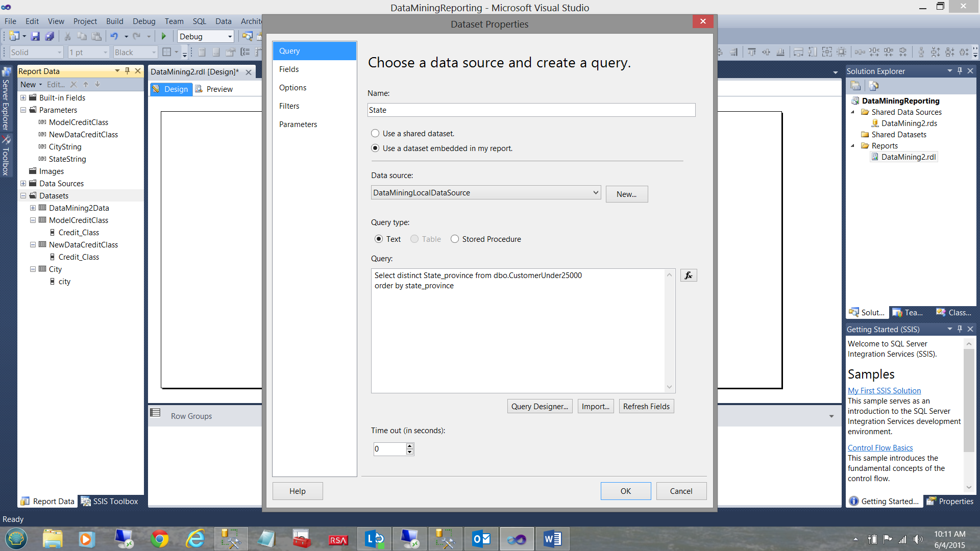This screenshot has width=980, height=551.
Task: Open the Debug configuration dropdown
Action: (x=230, y=36)
